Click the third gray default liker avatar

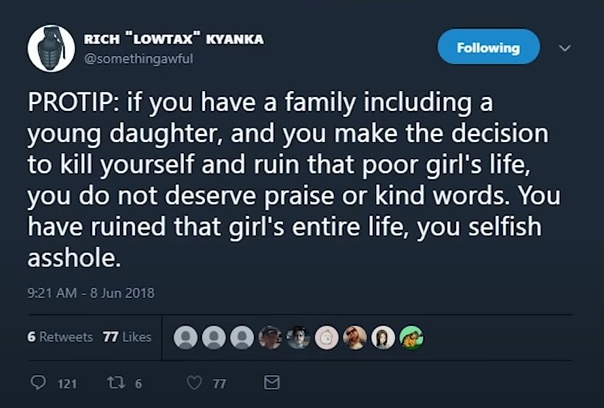pos(242,337)
